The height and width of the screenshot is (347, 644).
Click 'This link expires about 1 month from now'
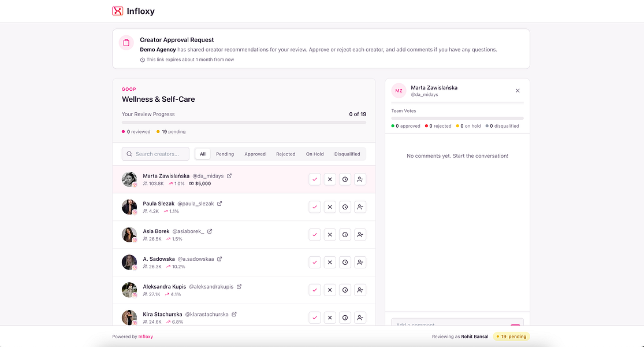click(190, 60)
